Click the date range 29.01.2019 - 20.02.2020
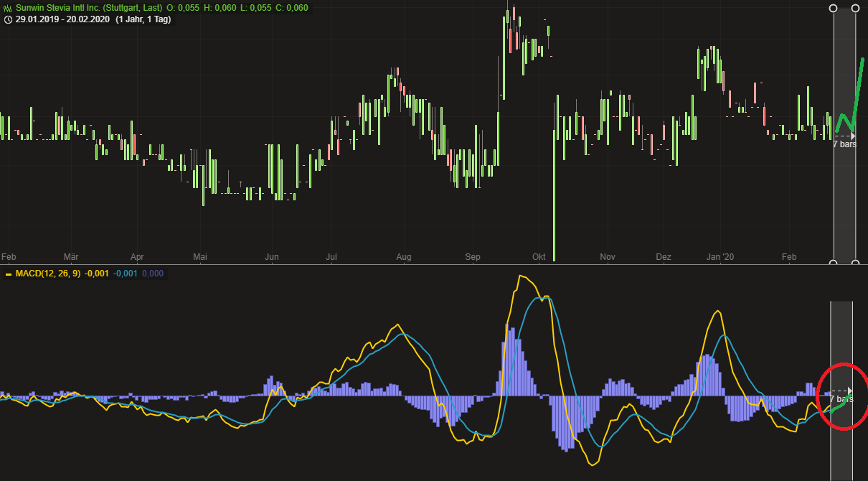 point(62,19)
